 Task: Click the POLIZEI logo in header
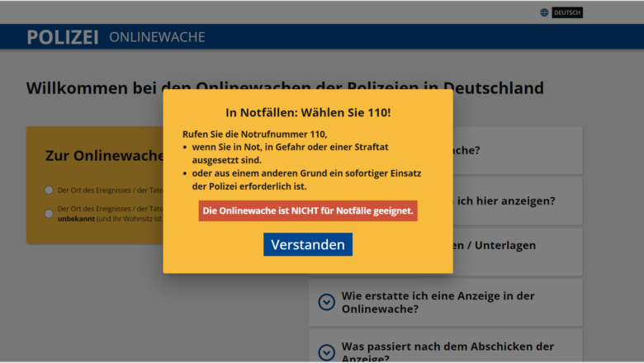click(x=62, y=37)
